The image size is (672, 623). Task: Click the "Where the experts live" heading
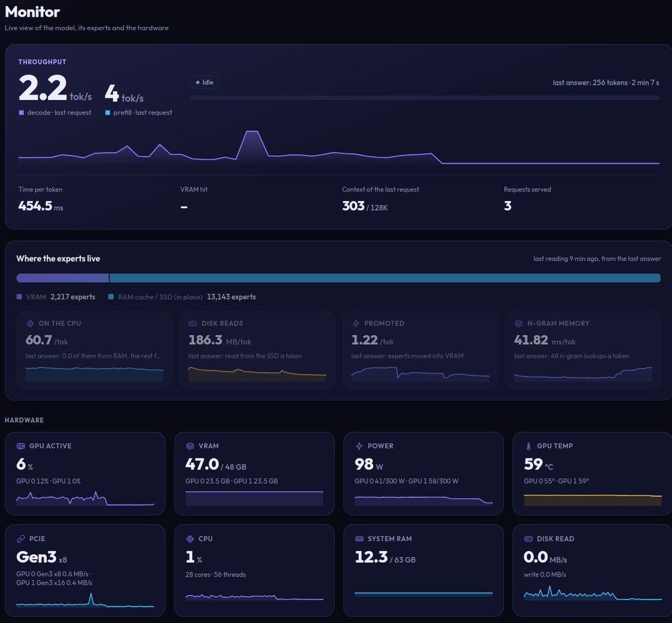58,259
